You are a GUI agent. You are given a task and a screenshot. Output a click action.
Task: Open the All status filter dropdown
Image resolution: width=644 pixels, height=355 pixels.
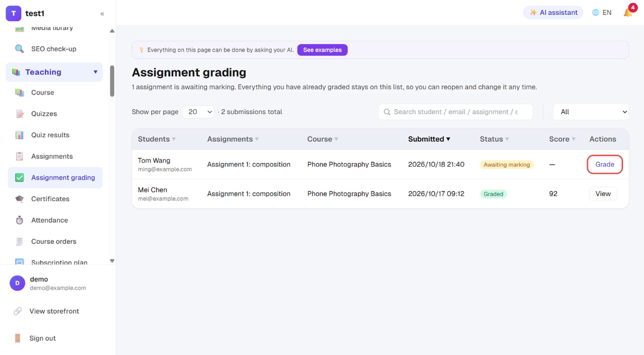591,112
